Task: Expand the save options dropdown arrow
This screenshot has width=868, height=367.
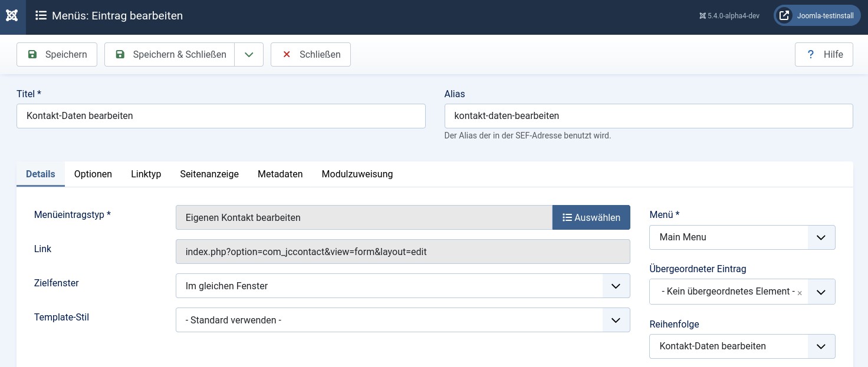Action: pos(249,55)
